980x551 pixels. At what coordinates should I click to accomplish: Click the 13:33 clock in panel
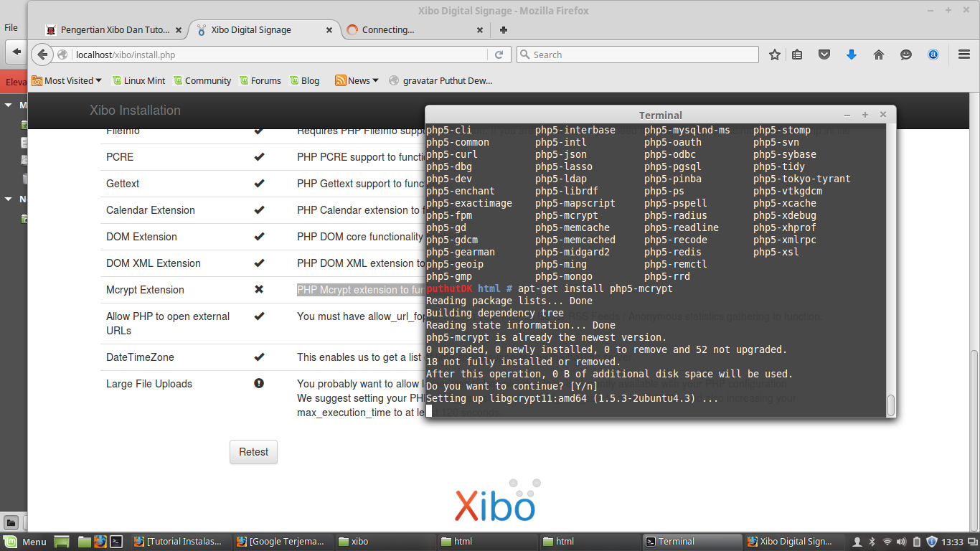[953, 542]
